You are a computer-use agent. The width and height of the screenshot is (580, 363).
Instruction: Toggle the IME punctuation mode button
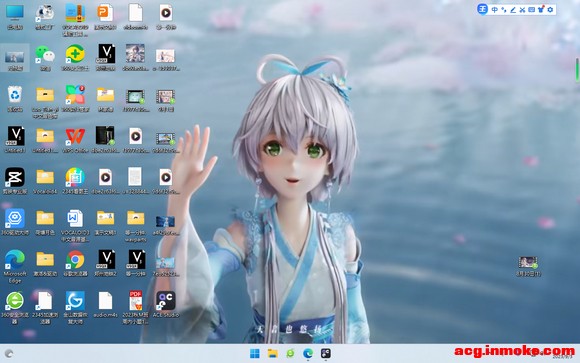(504, 10)
